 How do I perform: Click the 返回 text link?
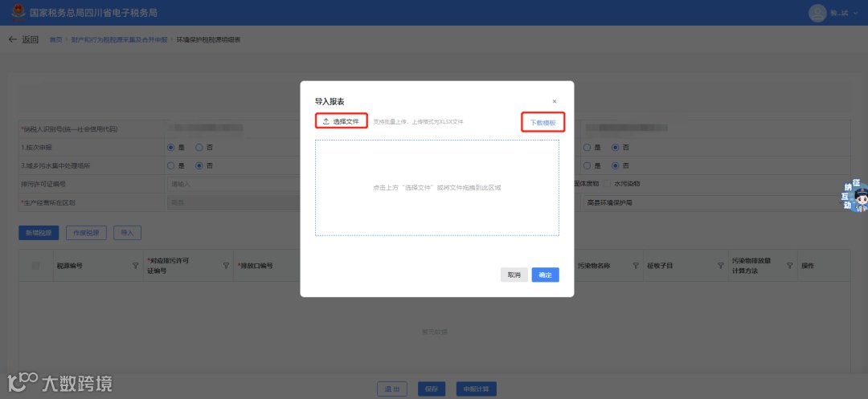click(30, 40)
